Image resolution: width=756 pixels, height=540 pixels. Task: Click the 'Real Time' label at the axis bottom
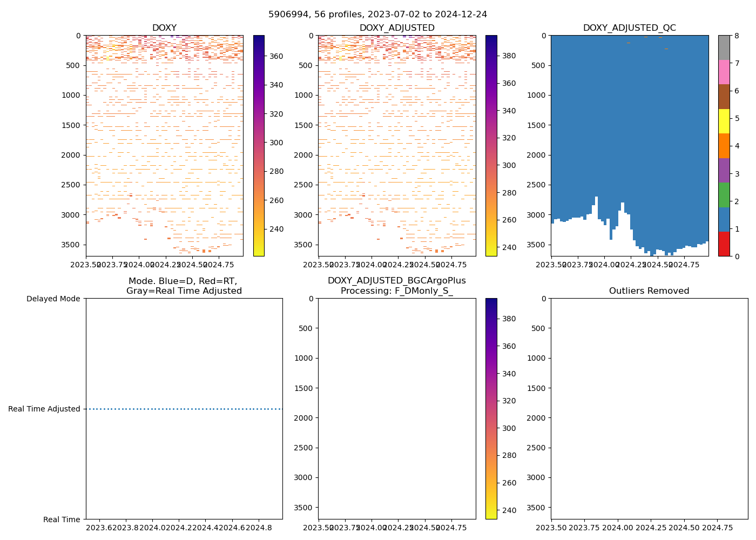(62, 519)
